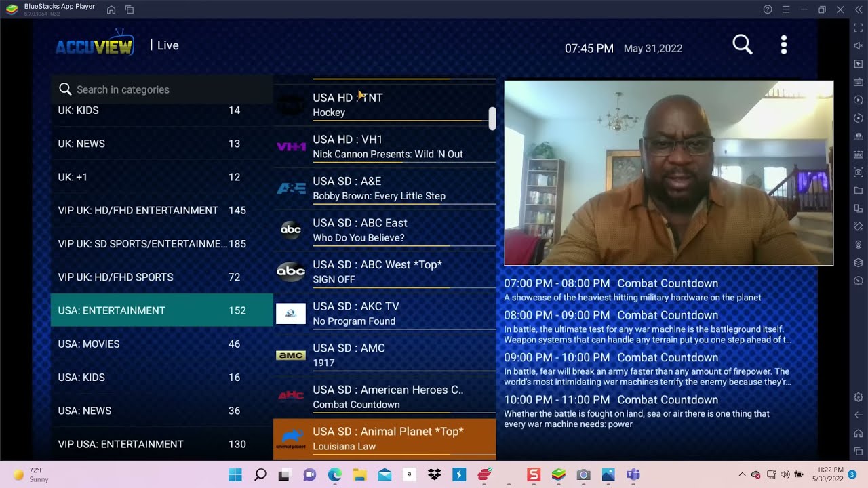Viewport: 868px width, 488px height.
Task: Select USA: MOVIES category
Action: tap(161, 344)
